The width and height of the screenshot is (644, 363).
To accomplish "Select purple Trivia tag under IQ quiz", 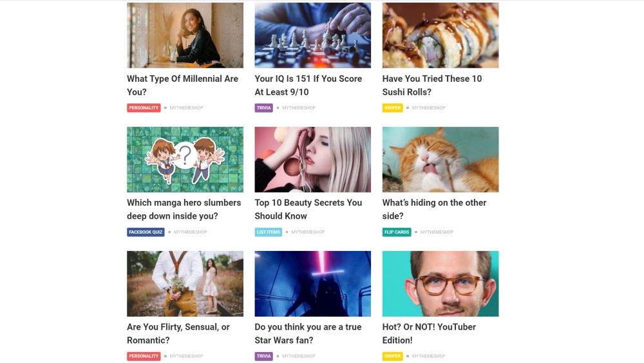I will (263, 108).
